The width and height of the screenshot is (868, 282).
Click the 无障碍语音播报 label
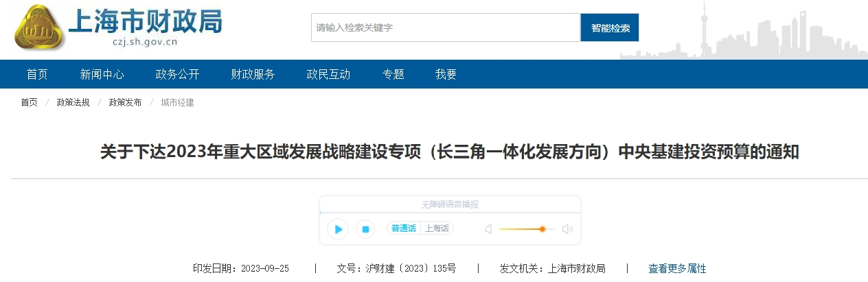450,204
